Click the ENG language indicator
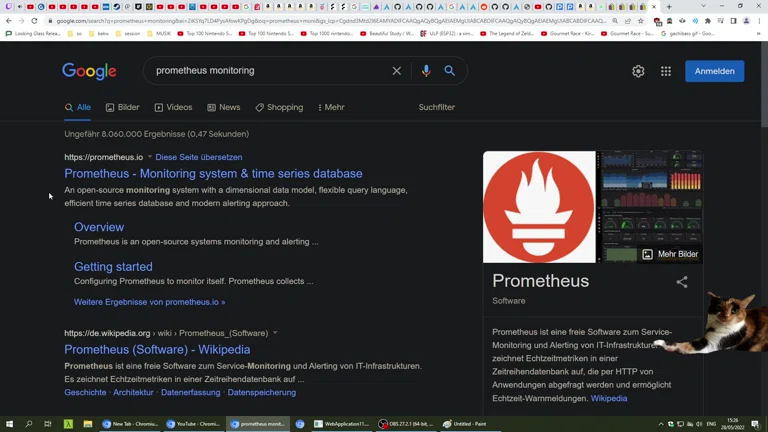Viewport: 768px width, 432px height. 711,424
